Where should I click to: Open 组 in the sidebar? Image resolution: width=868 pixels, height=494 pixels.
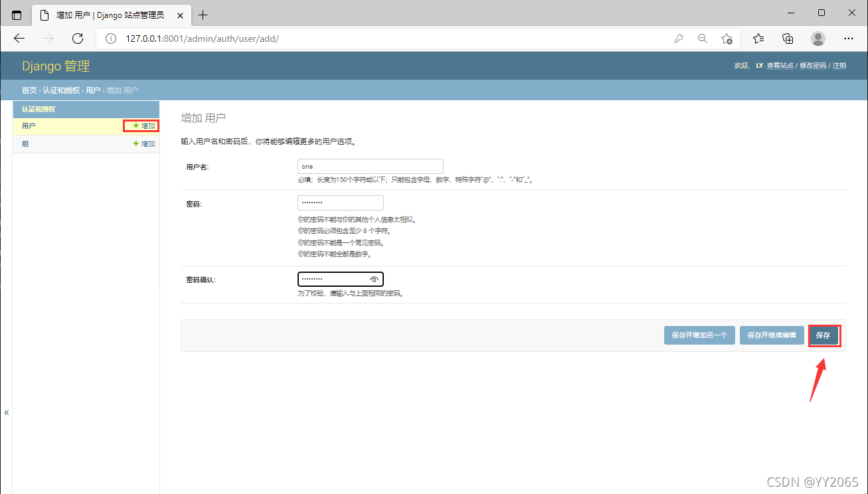click(25, 143)
